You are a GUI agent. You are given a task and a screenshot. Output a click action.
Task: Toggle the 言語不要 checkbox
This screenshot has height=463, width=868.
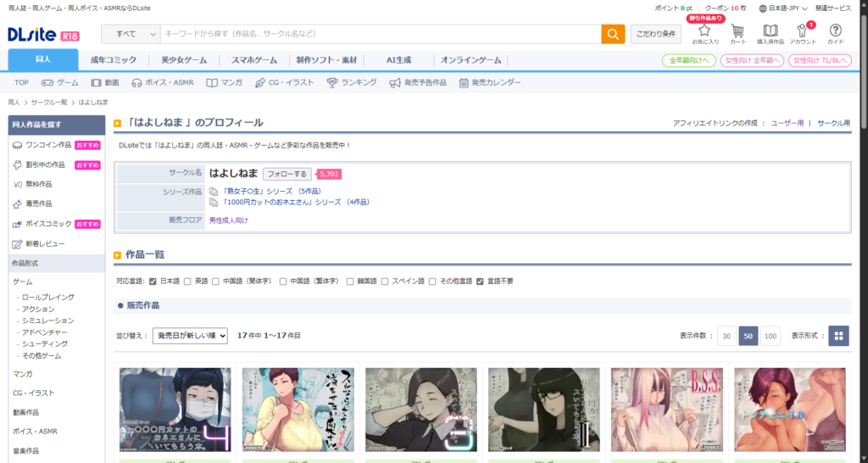480,282
